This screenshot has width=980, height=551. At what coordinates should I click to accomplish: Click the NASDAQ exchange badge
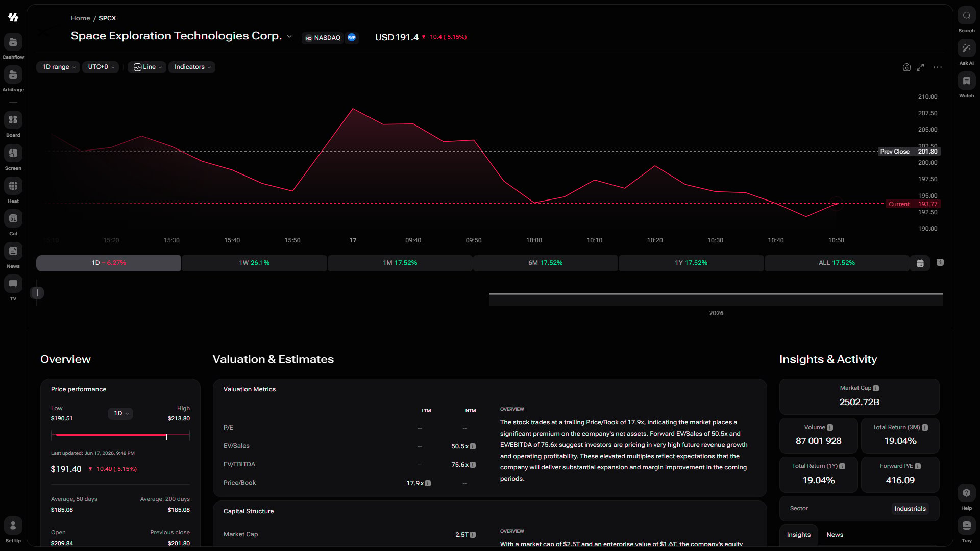tap(323, 38)
